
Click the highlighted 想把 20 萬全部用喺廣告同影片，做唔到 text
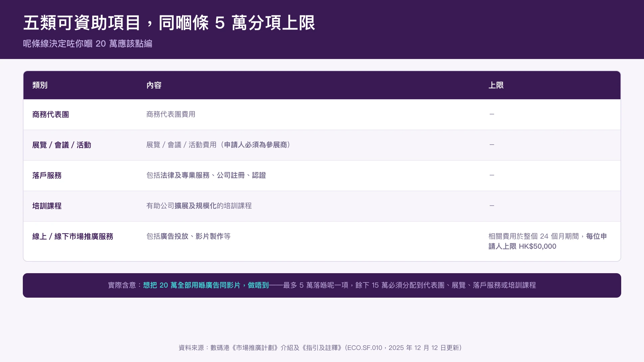(206, 285)
